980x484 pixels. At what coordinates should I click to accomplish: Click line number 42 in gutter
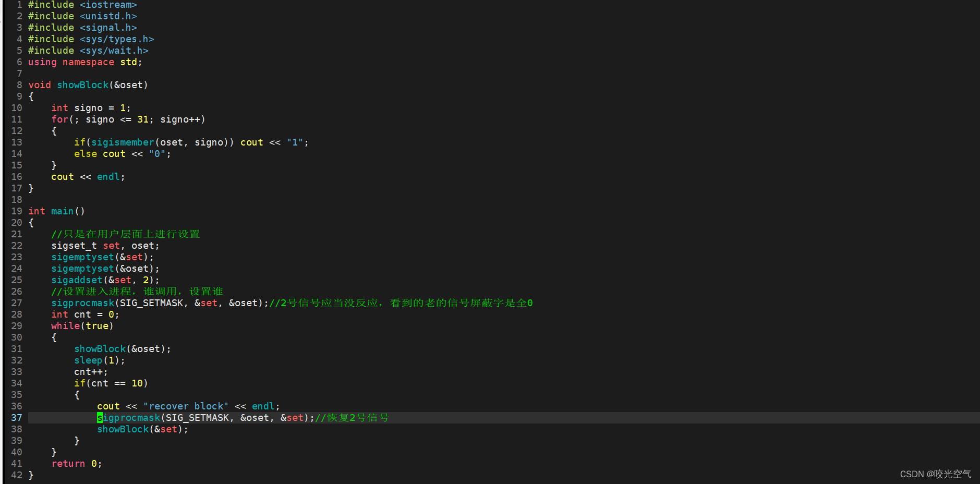[x=17, y=475]
